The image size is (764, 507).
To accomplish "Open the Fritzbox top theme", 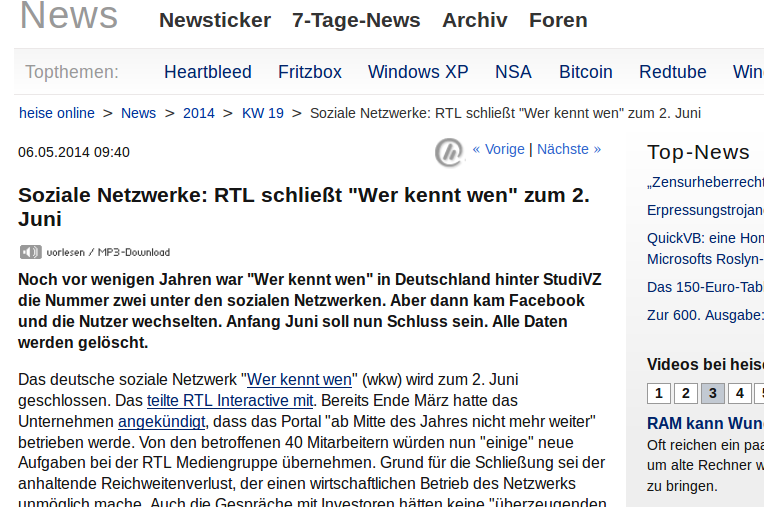I will pos(310,72).
